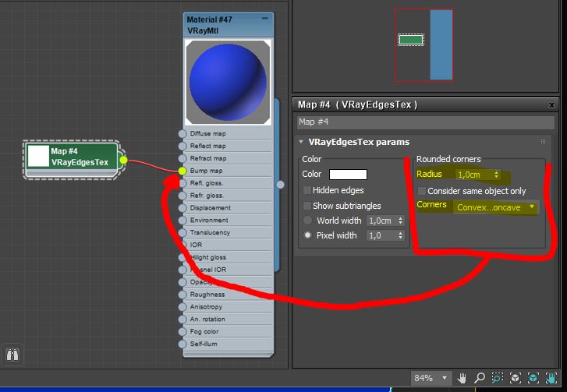Activate the Zoom magnifier tool
The image size is (567, 392).
pyautogui.click(x=480, y=379)
